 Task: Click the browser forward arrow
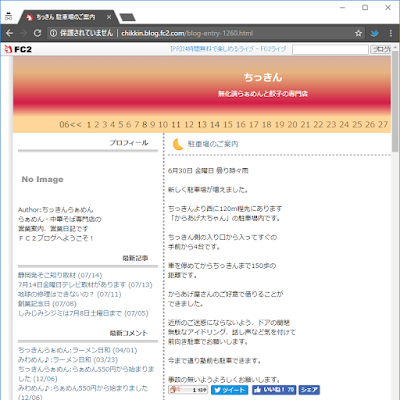click(23, 33)
